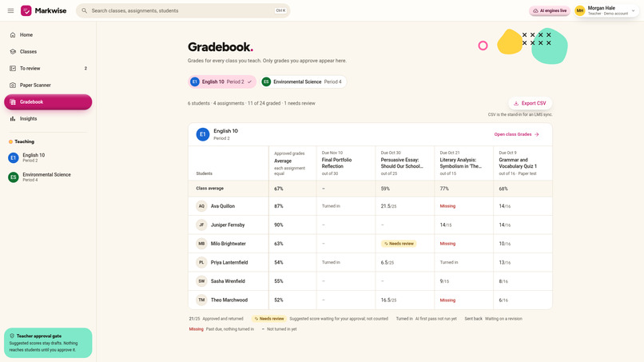Screen dimensions: 644x362
Task: Click Priya Lanternfield's 6.5/25 score
Action: coord(388,263)
